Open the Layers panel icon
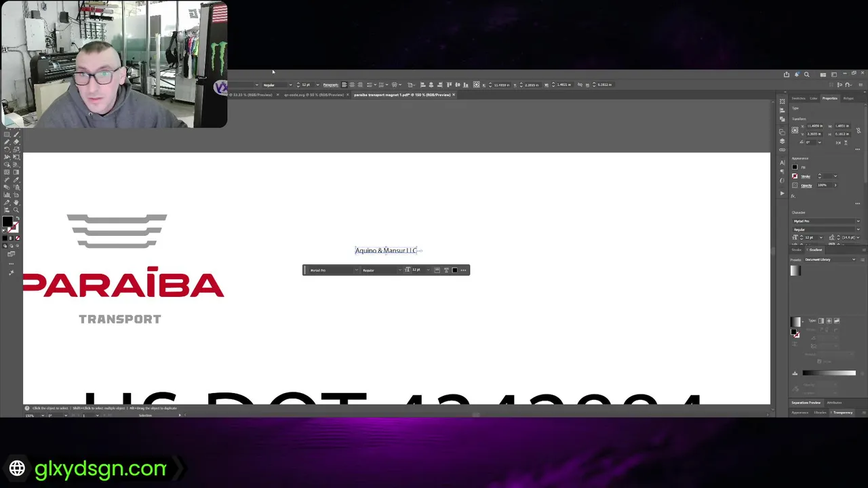 coord(782,141)
